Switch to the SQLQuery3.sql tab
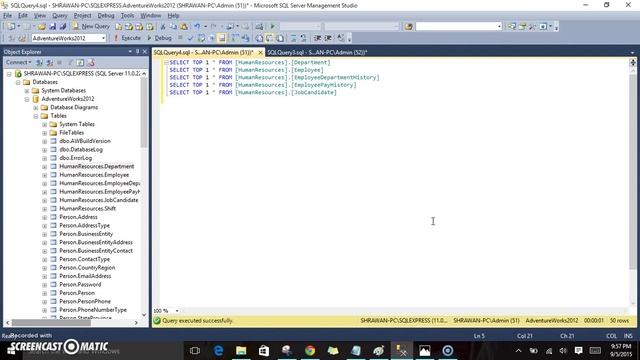Viewport: 640px width, 360px height. click(x=317, y=52)
